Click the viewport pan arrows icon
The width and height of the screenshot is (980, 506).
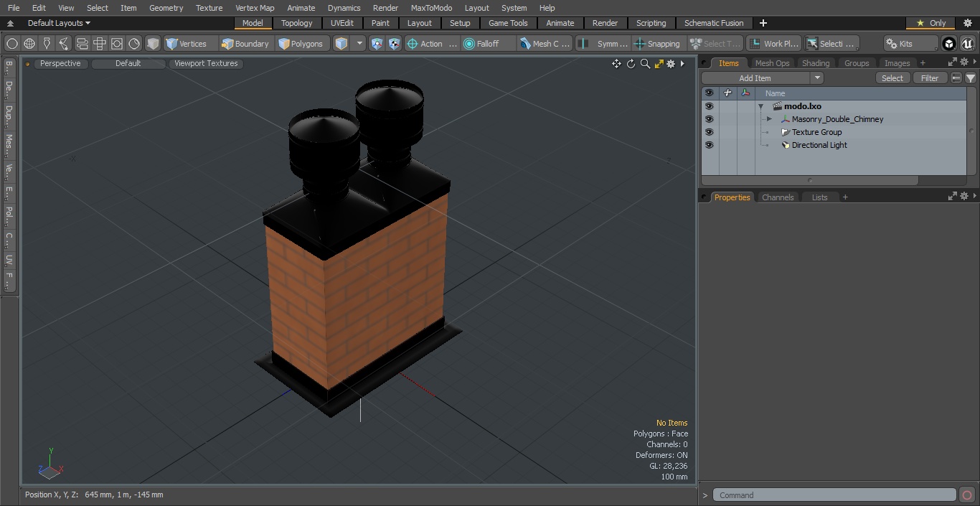[616, 64]
